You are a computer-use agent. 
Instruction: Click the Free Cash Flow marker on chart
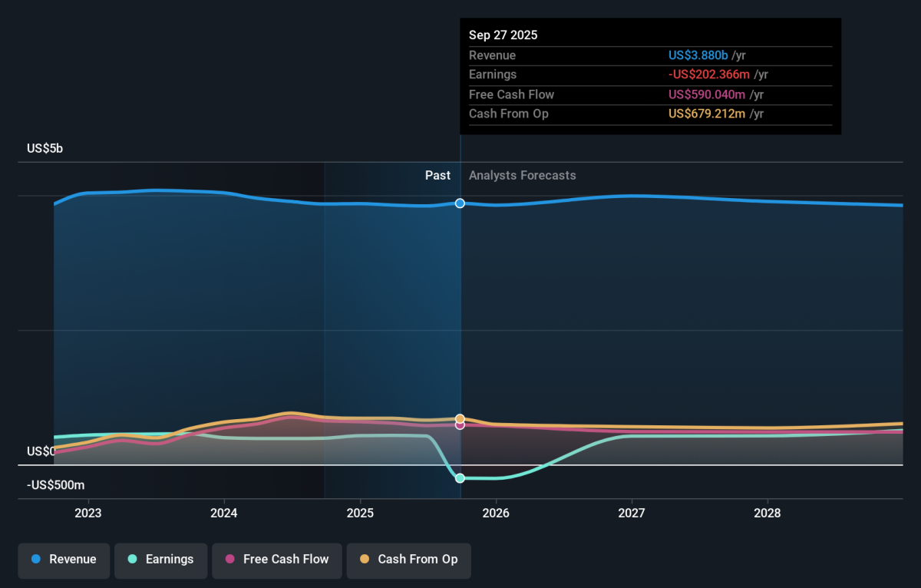[x=460, y=425]
